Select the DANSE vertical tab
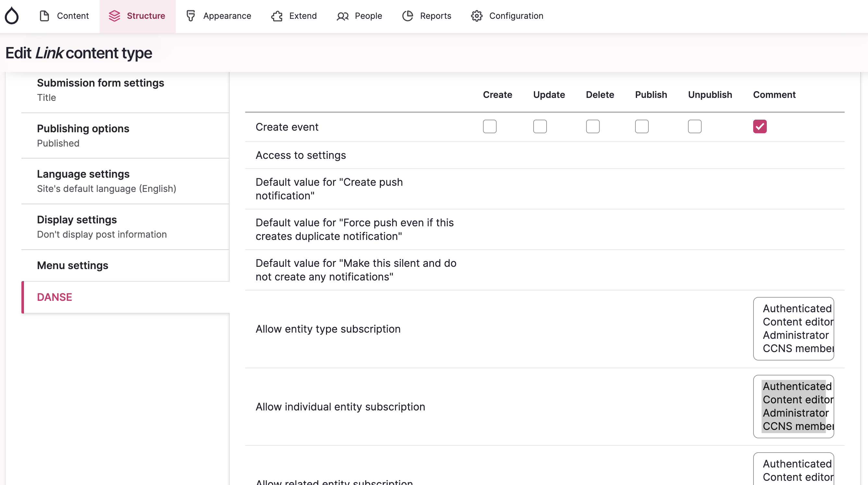868x485 pixels. click(54, 297)
